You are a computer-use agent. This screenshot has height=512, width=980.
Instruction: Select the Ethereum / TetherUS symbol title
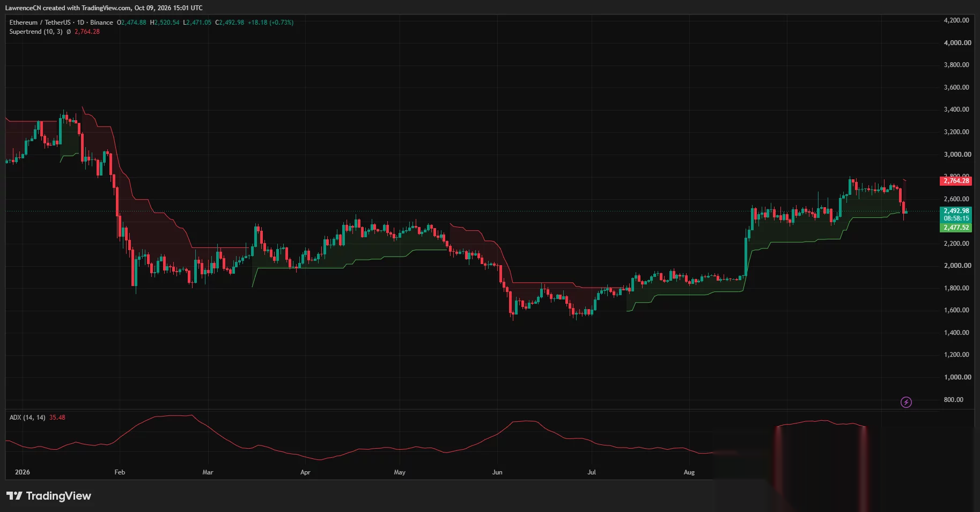pos(40,23)
